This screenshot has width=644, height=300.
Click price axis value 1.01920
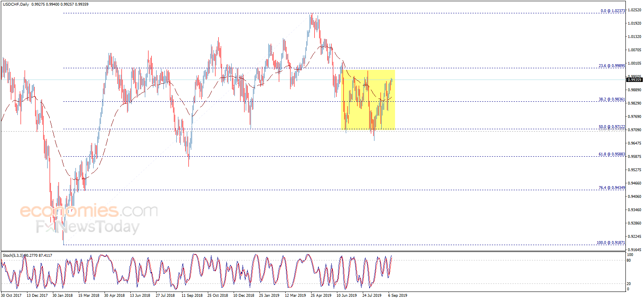634,23
